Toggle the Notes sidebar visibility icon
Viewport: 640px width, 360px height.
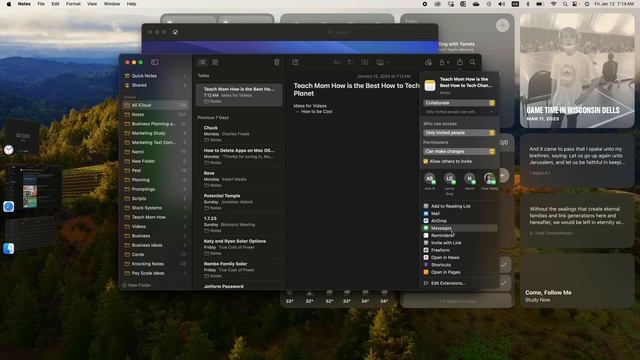click(155, 62)
